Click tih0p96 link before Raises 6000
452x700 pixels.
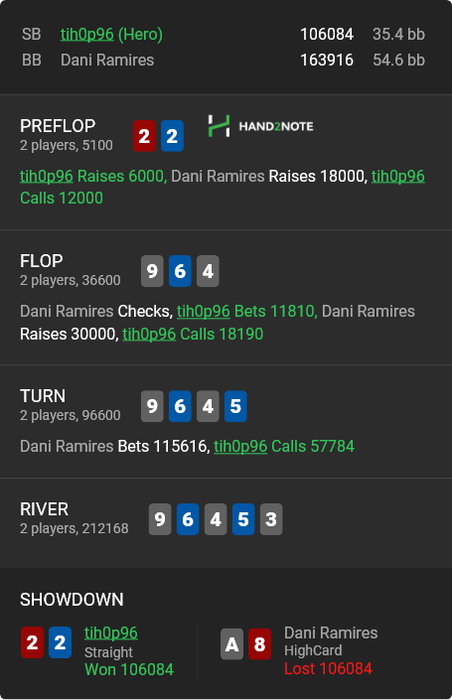[x=46, y=176]
